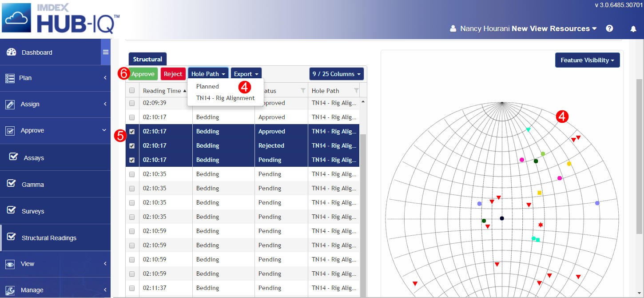The height and width of the screenshot is (298, 644).
Task: Collapse the Approve menu chevron
Action: [104, 130]
